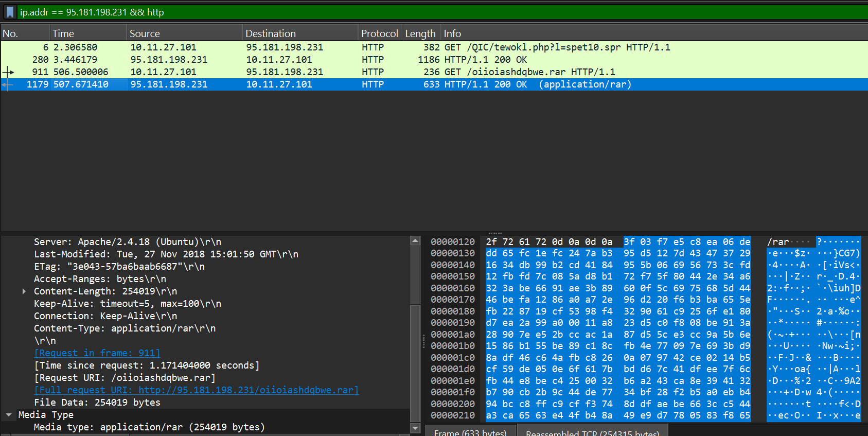Click hex offset 00000120 row
The height and width of the screenshot is (436, 868).
pyautogui.click(x=453, y=242)
